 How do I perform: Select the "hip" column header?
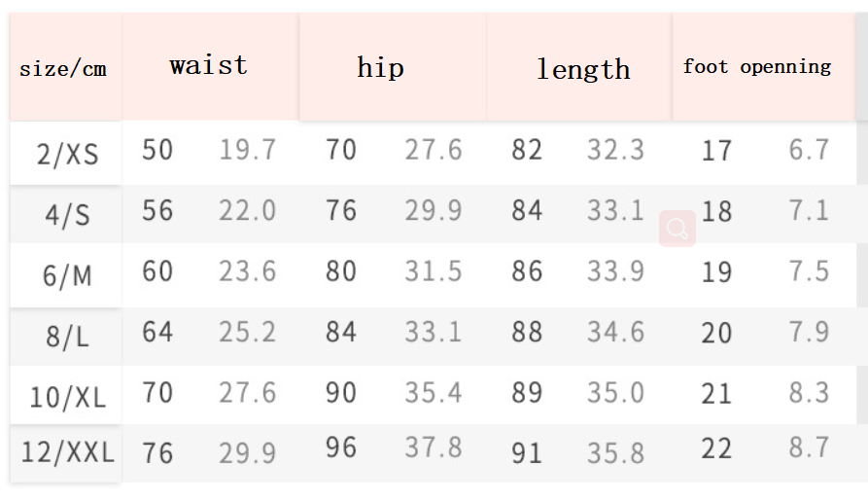pos(380,67)
